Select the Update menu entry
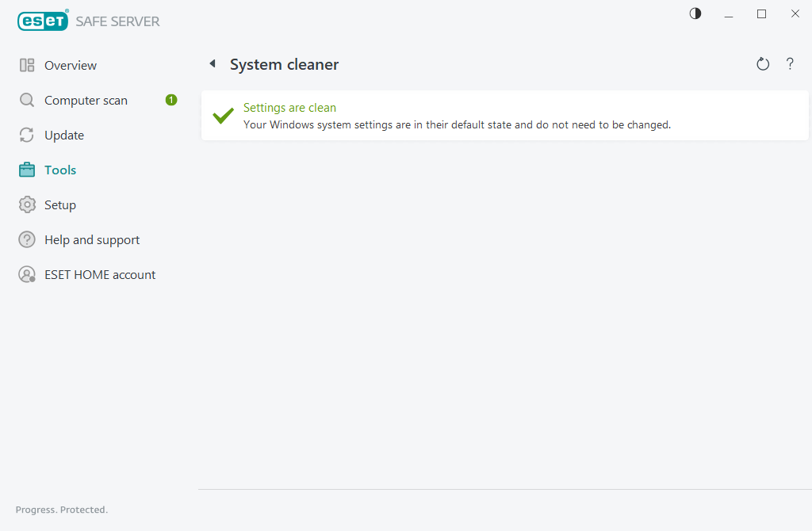 pyautogui.click(x=63, y=135)
